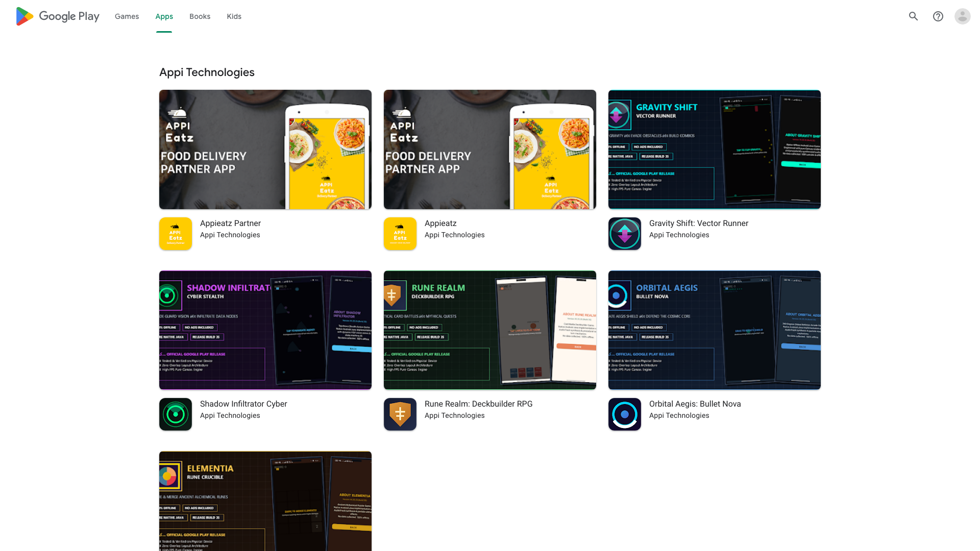View the Appieatz food delivery banner
This screenshot has width=980, height=551.
click(x=490, y=149)
